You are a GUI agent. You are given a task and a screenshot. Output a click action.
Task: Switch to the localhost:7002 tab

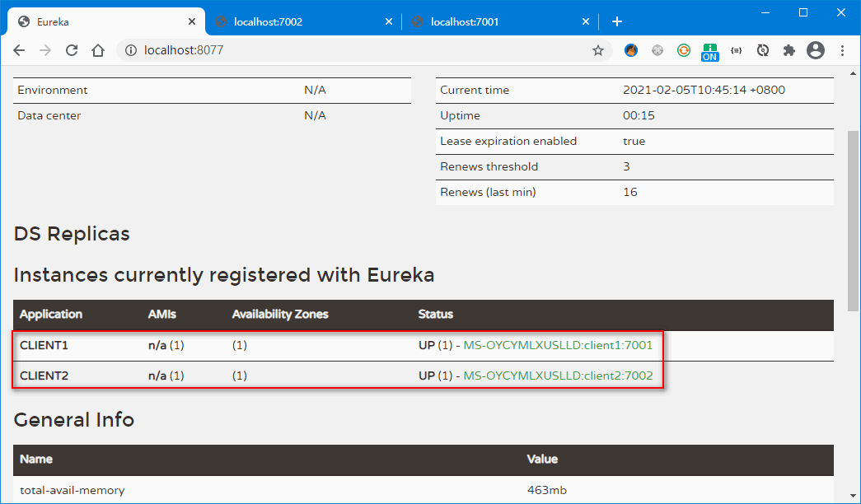pyautogui.click(x=304, y=22)
